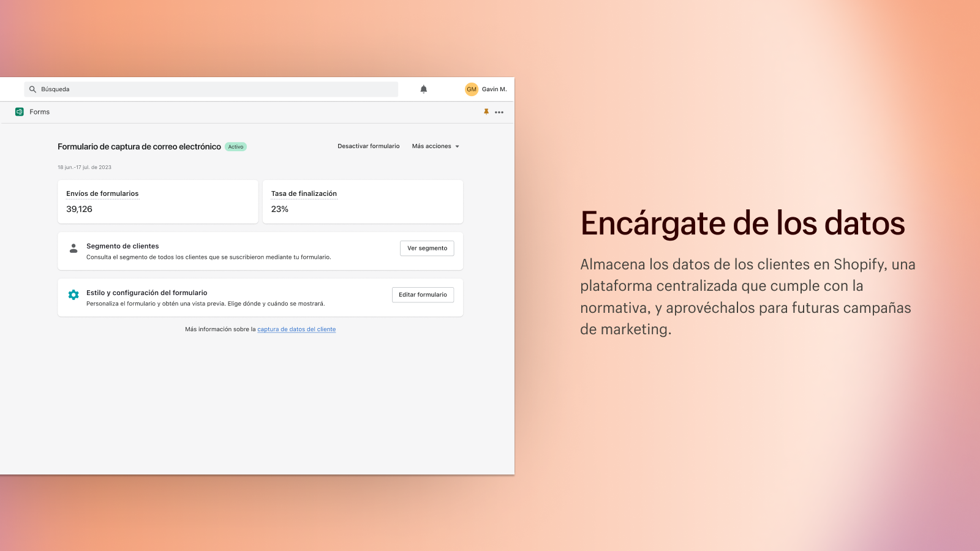
Task: Pin the Forms app with the pin icon
Action: tap(486, 112)
